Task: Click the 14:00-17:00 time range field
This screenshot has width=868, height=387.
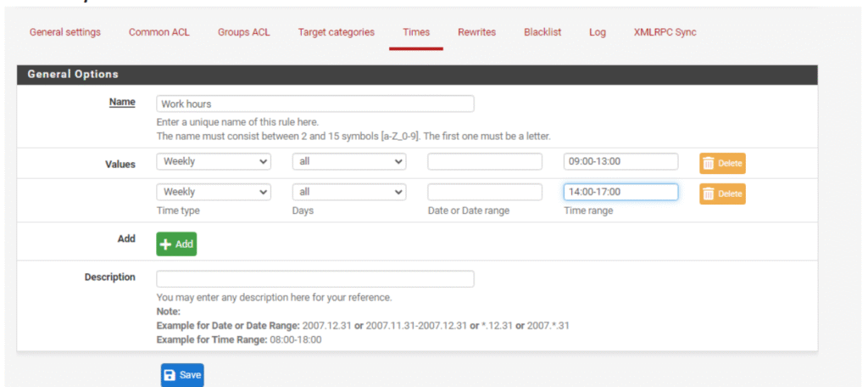Action: pos(620,192)
